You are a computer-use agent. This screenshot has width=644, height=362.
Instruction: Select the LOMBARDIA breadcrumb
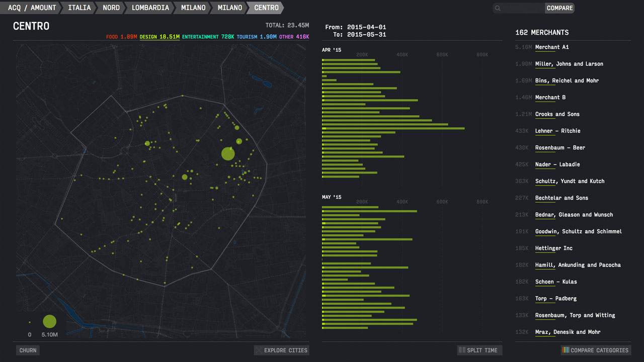coord(150,8)
